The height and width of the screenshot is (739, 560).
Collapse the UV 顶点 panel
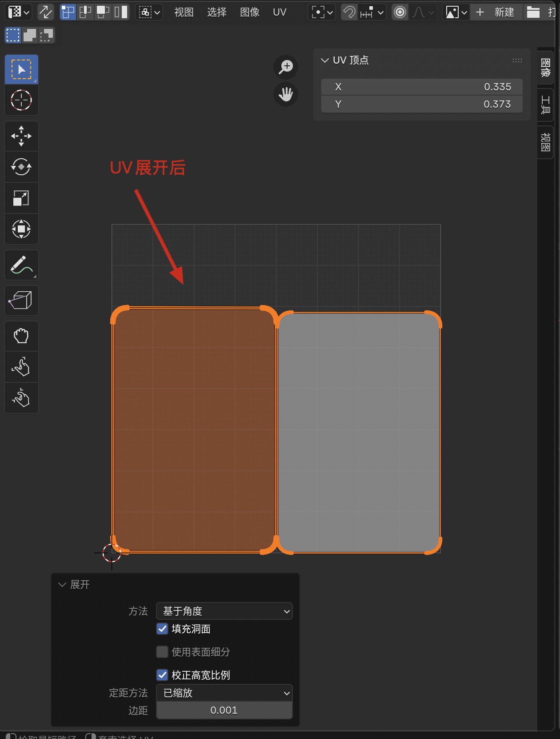(325, 60)
